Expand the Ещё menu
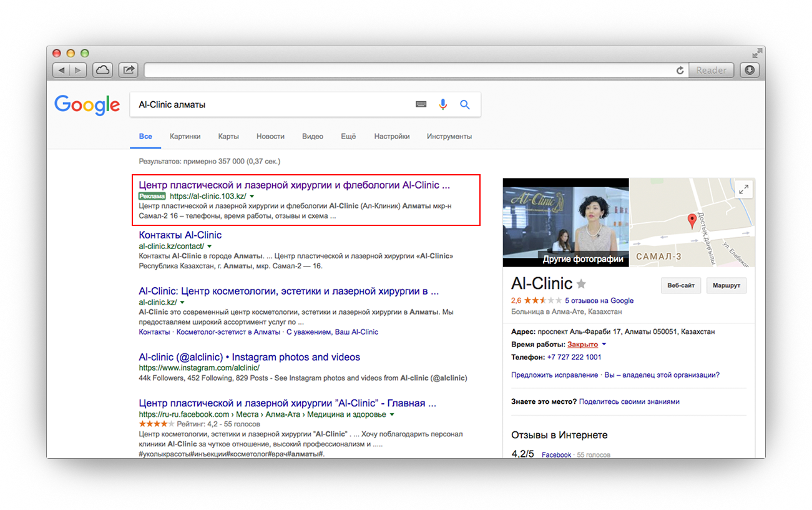812x510 pixels. (x=349, y=136)
